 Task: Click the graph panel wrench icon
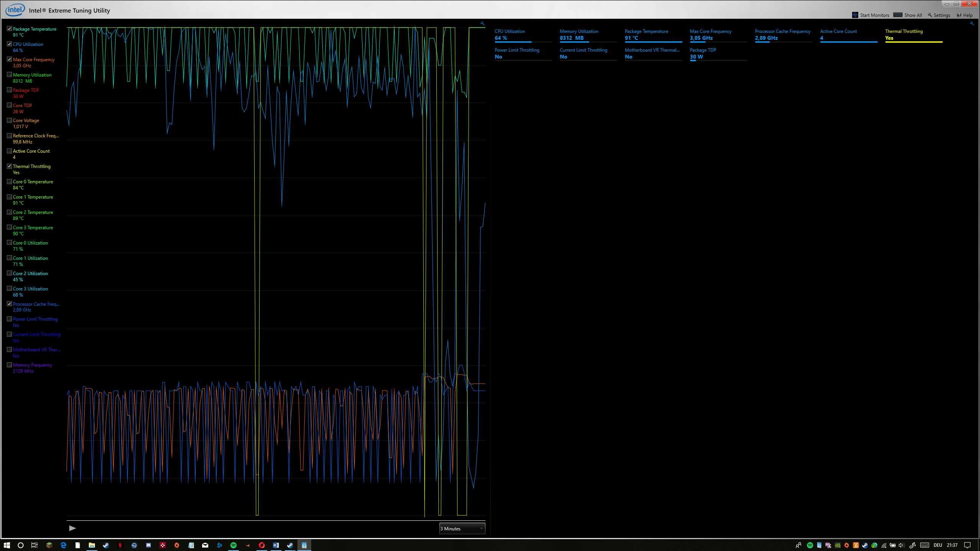[x=482, y=24]
